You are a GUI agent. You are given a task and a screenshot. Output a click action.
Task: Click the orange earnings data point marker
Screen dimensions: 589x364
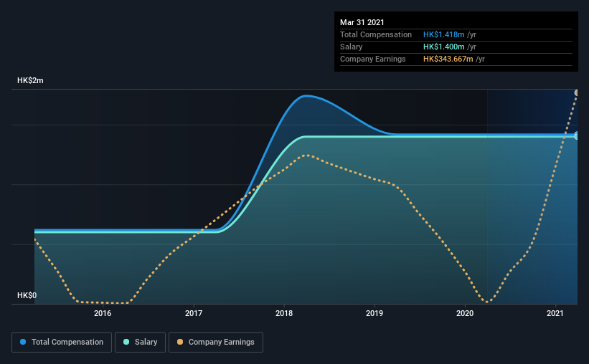tap(576, 92)
